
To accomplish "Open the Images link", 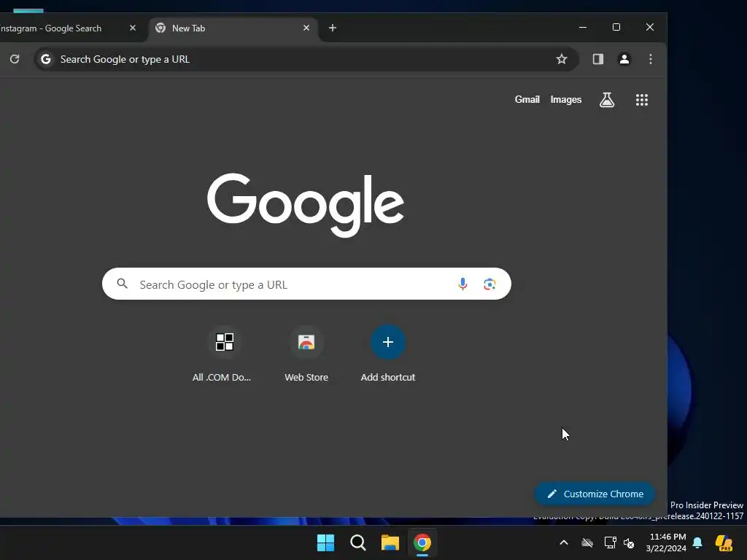I will [565, 99].
